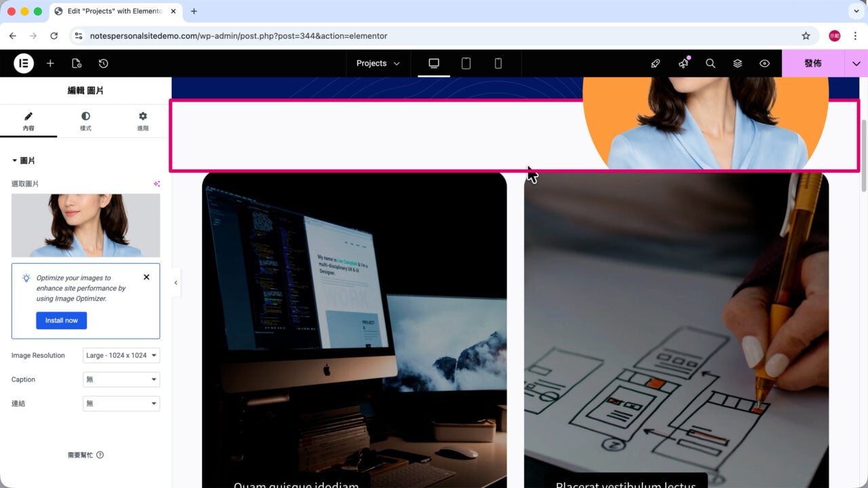
Task: Expand the publish options arrow
Action: (856, 63)
